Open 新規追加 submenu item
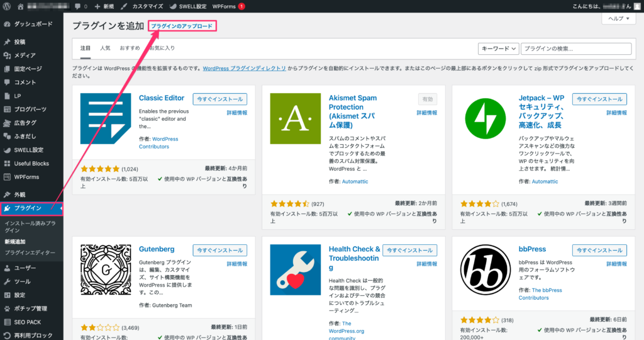This screenshot has width=644, height=340. tap(15, 242)
